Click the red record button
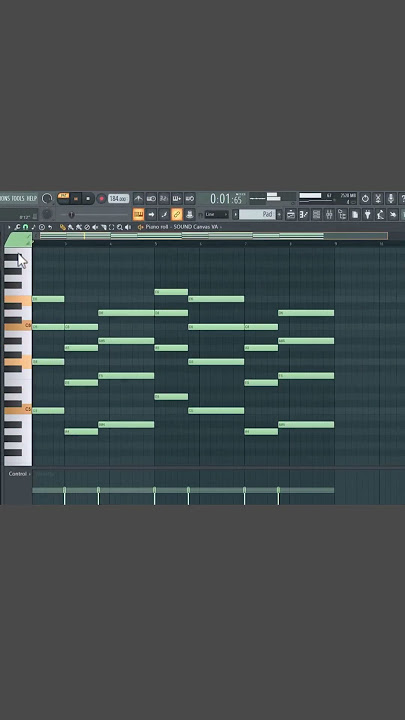The width and height of the screenshot is (405, 720). point(101,199)
